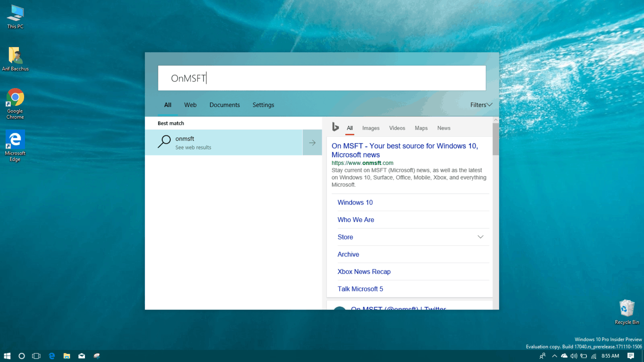Open Edge from the taskbar
644x362 pixels.
pyautogui.click(x=52, y=356)
